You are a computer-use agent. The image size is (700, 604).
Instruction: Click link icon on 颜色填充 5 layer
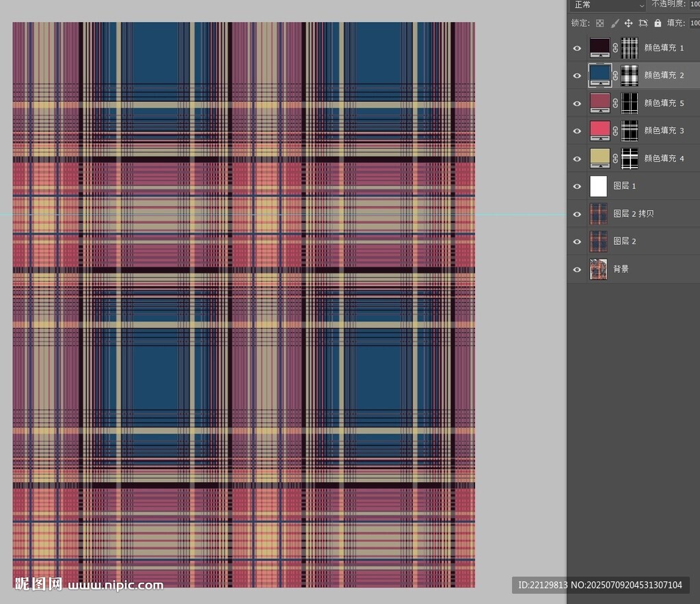[615, 103]
